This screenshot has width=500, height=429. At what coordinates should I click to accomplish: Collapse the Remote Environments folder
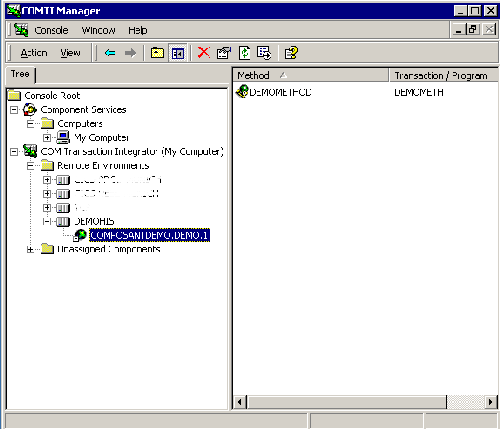pyautogui.click(x=30, y=166)
